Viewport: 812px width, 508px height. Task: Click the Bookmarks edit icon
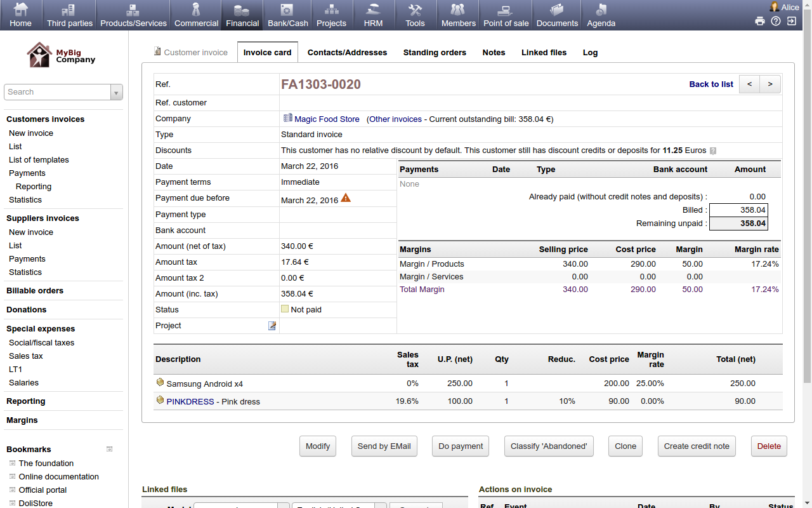109,449
